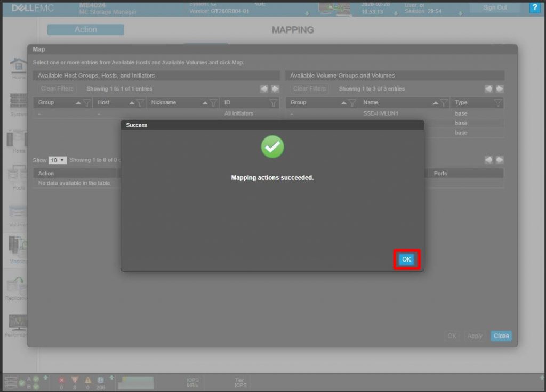Open the help question mark icon

click(534, 7)
